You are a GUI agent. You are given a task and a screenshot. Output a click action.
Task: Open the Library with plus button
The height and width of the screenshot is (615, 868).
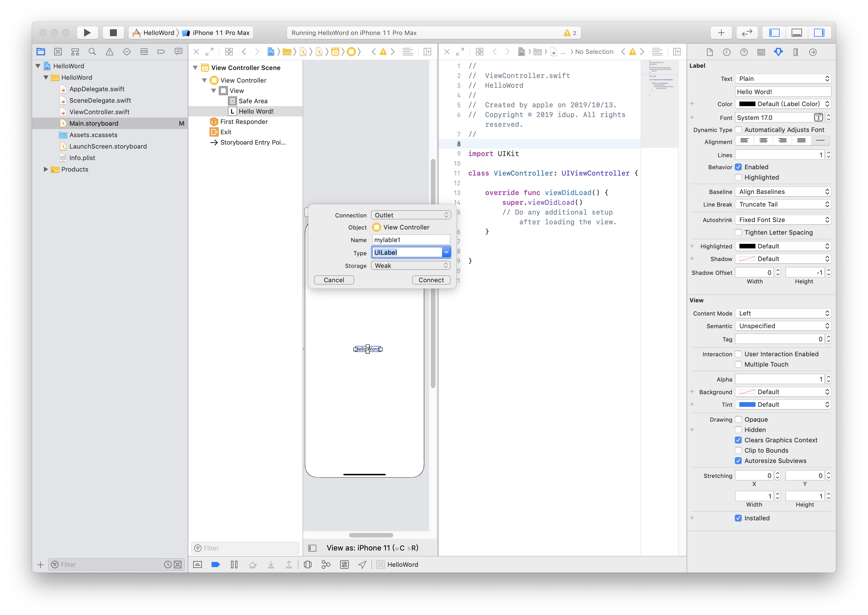[x=721, y=33]
